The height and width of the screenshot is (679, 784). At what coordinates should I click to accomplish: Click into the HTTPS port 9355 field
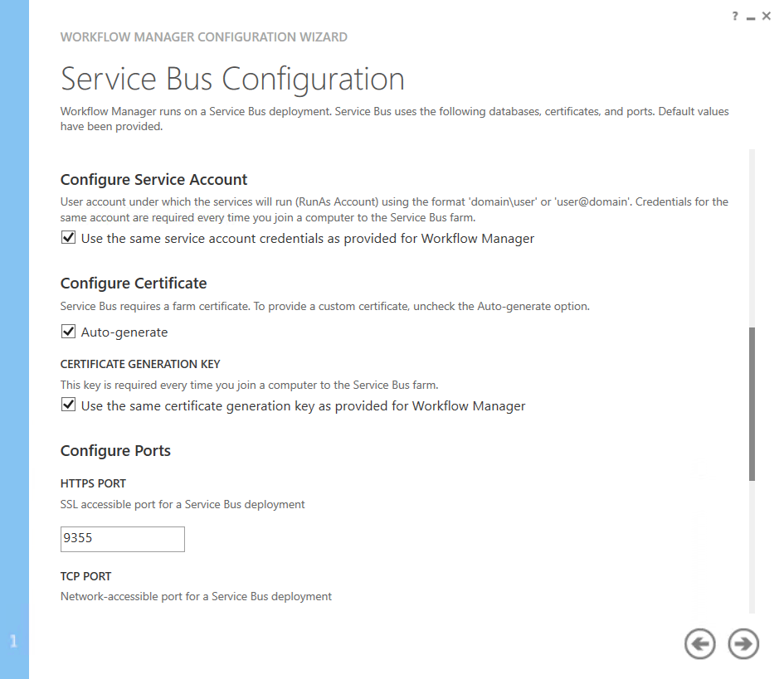[123, 539]
